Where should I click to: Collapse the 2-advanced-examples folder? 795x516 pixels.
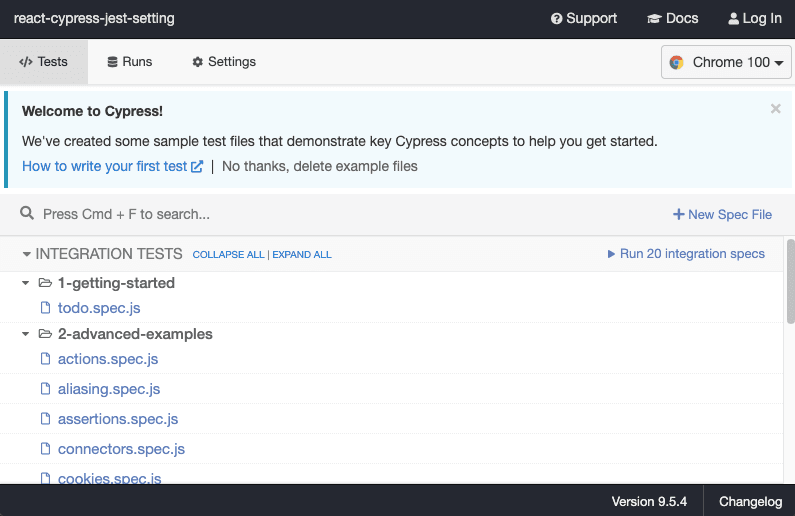(x=26, y=334)
